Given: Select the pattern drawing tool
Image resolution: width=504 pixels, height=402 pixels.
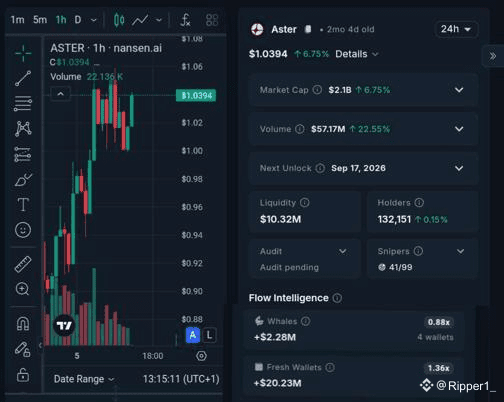Looking at the screenshot, I should coord(23,129).
